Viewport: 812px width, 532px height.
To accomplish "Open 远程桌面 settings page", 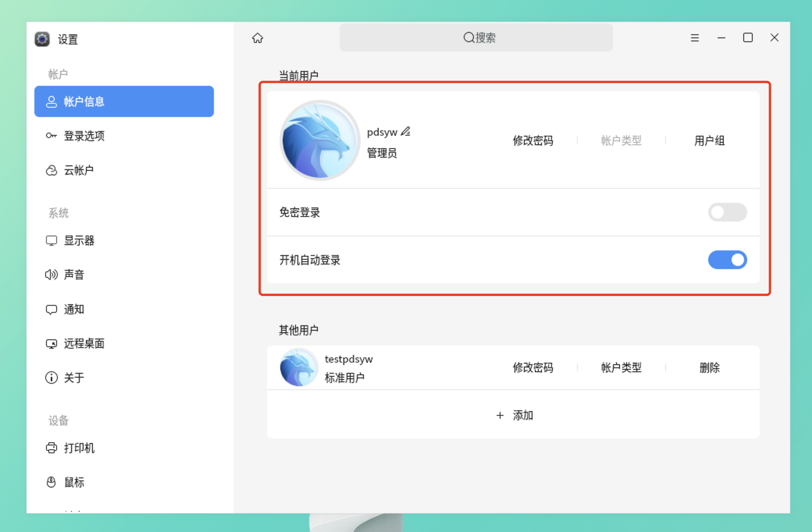I will click(x=84, y=343).
